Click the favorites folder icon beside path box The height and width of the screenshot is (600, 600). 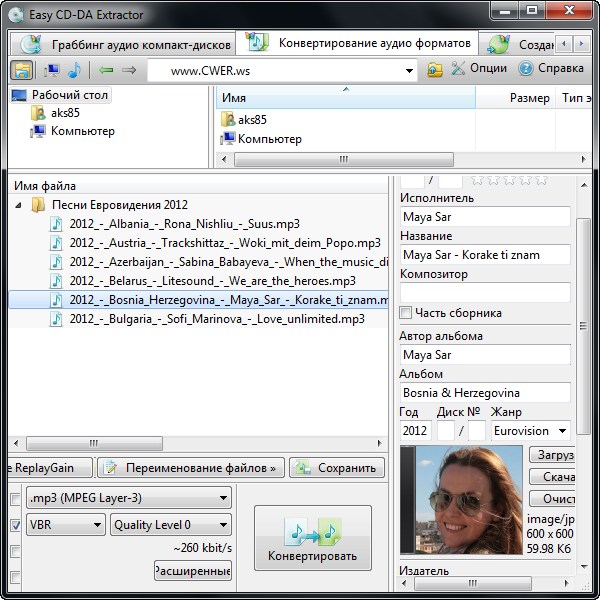click(x=435, y=70)
